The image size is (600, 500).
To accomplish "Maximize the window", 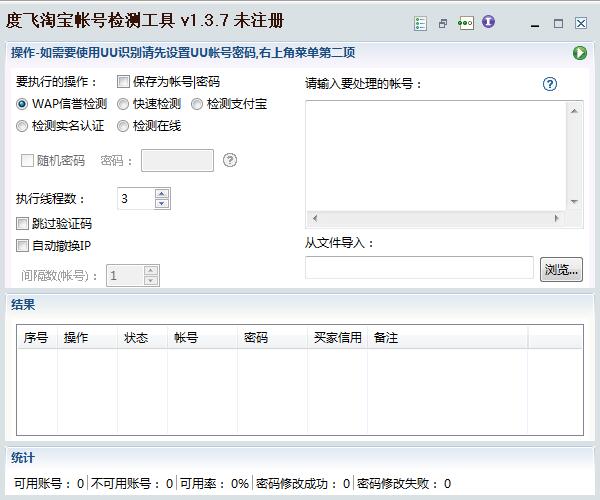I will coord(558,24).
